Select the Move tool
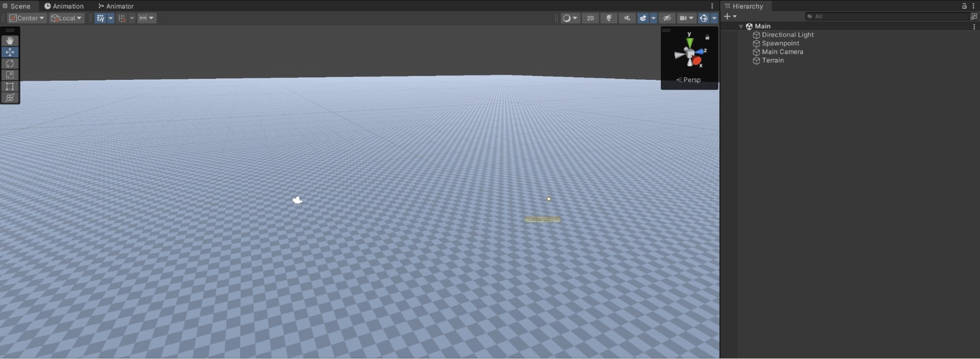The image size is (980, 359). click(10, 52)
